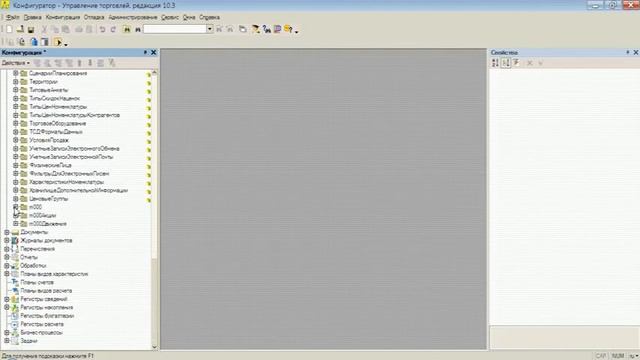Click the folder icon of УсловияПродаж

tap(24, 140)
